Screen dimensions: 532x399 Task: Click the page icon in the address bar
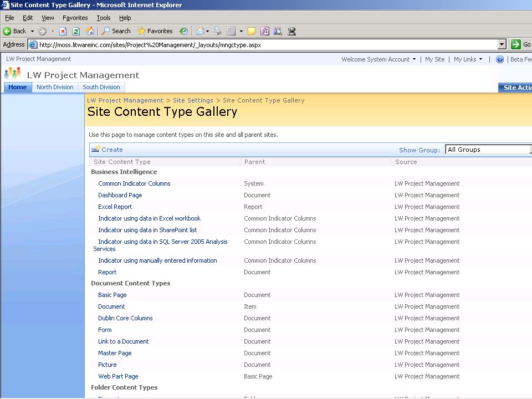[x=33, y=44]
